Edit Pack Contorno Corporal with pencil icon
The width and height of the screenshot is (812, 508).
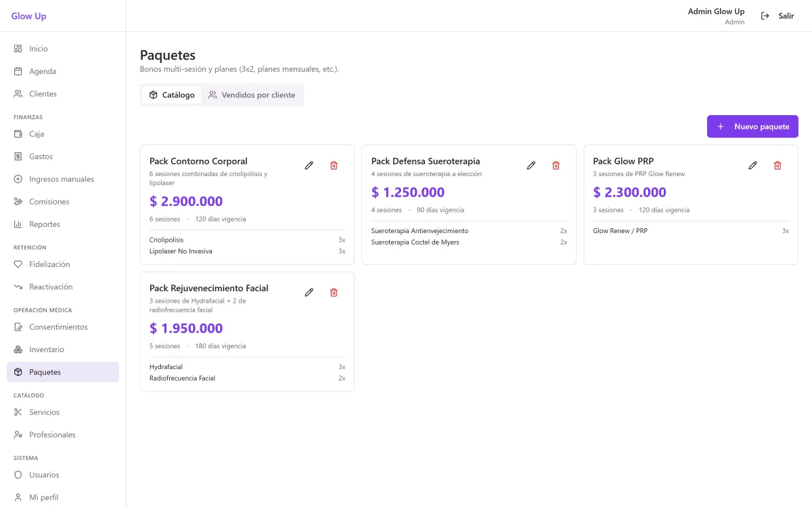309,165
